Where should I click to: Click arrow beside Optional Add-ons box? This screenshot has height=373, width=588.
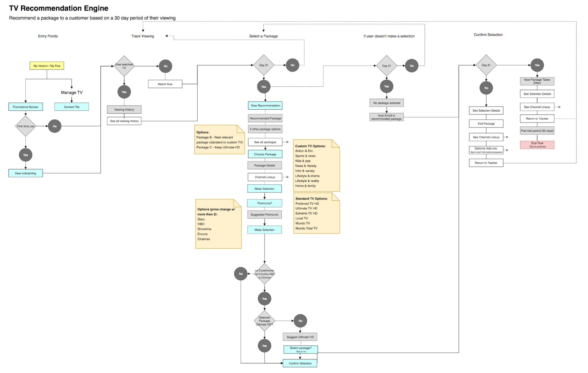click(506, 150)
